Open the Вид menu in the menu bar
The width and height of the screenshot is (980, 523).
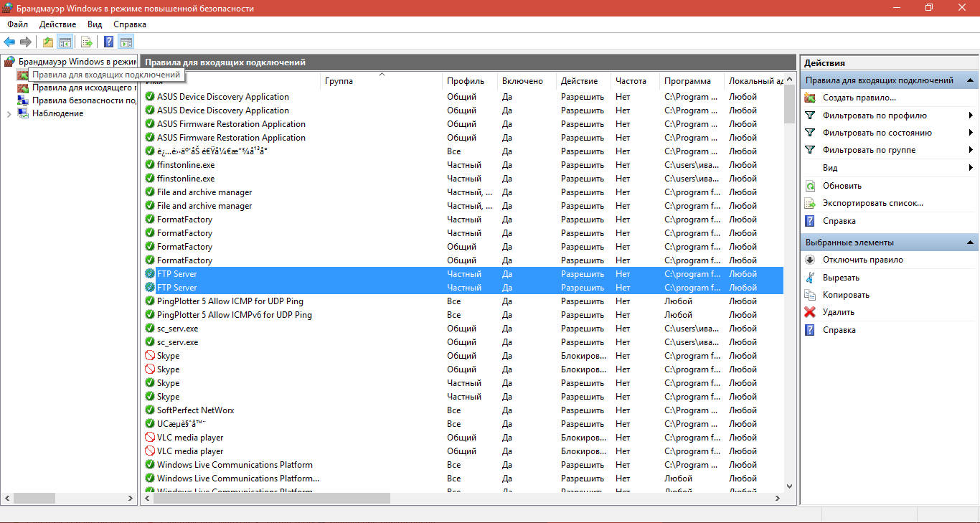point(95,24)
